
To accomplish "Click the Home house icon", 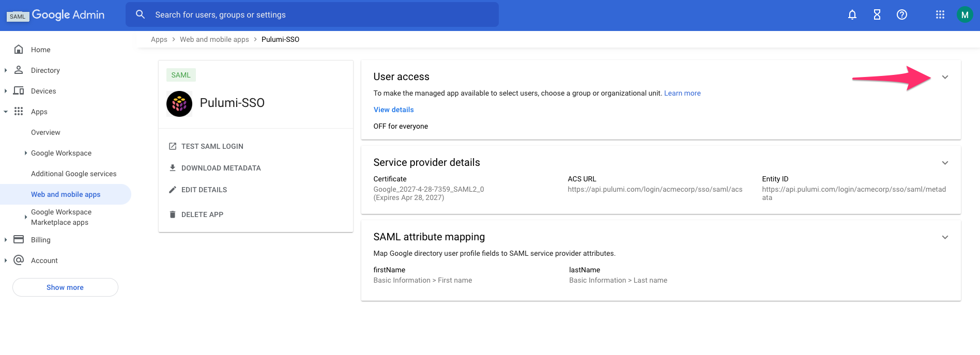I will pyautogui.click(x=19, y=49).
